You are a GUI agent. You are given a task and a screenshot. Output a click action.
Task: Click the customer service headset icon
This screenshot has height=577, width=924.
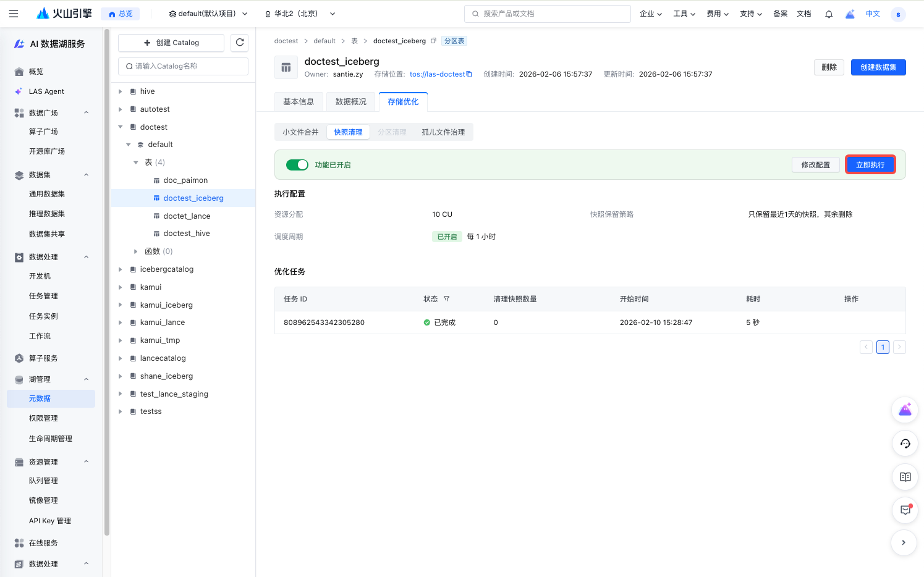[905, 444]
